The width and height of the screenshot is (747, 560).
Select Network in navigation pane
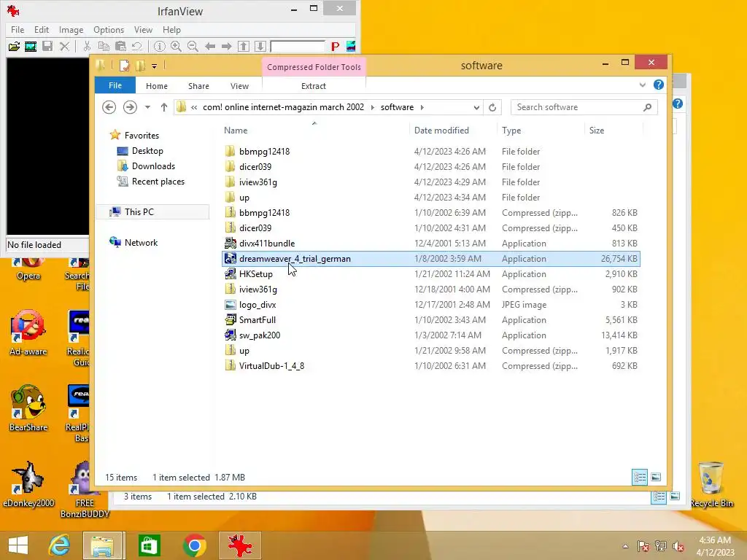point(141,242)
